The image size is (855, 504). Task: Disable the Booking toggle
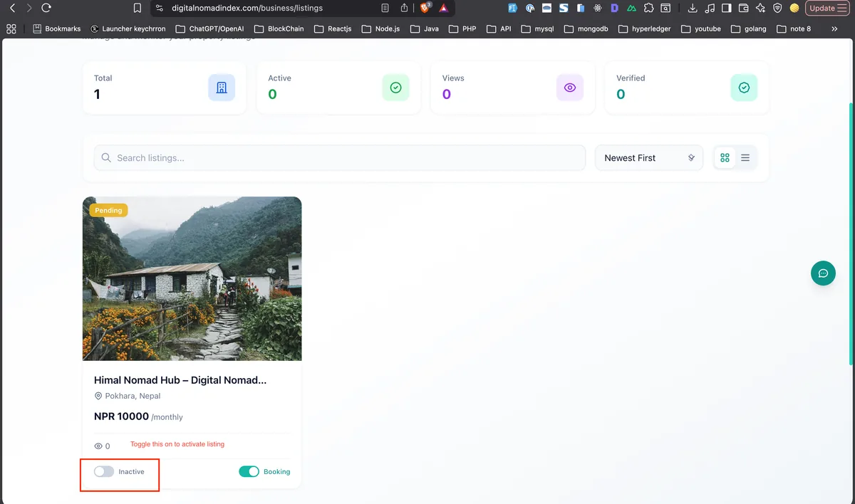(249, 471)
